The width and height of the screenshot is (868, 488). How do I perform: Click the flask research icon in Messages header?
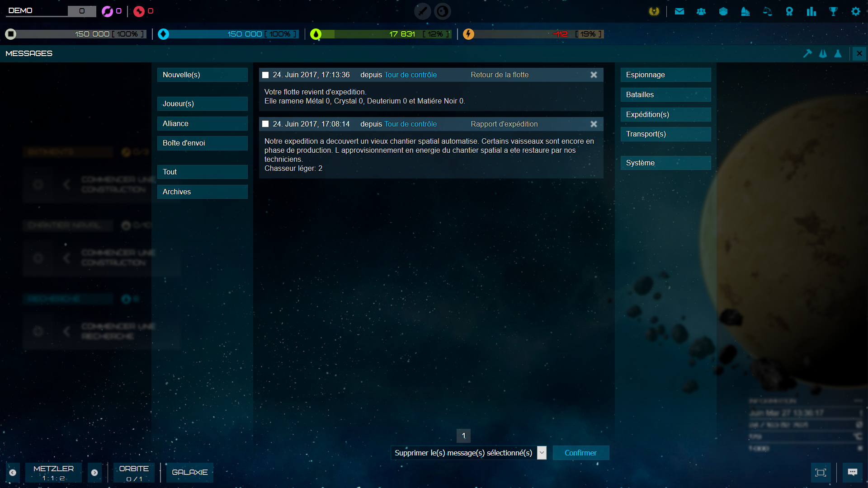[838, 53]
